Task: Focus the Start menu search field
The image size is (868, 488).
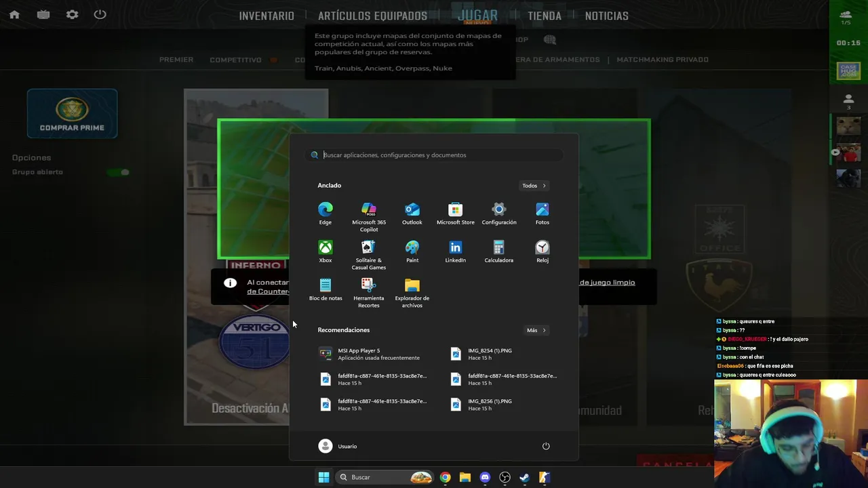Action: coord(434,155)
